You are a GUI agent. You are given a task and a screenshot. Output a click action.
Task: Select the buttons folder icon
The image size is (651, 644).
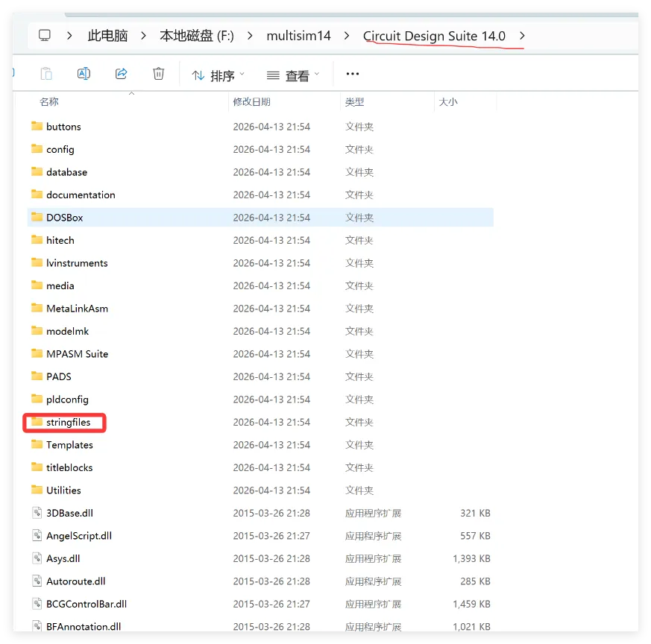[37, 126]
